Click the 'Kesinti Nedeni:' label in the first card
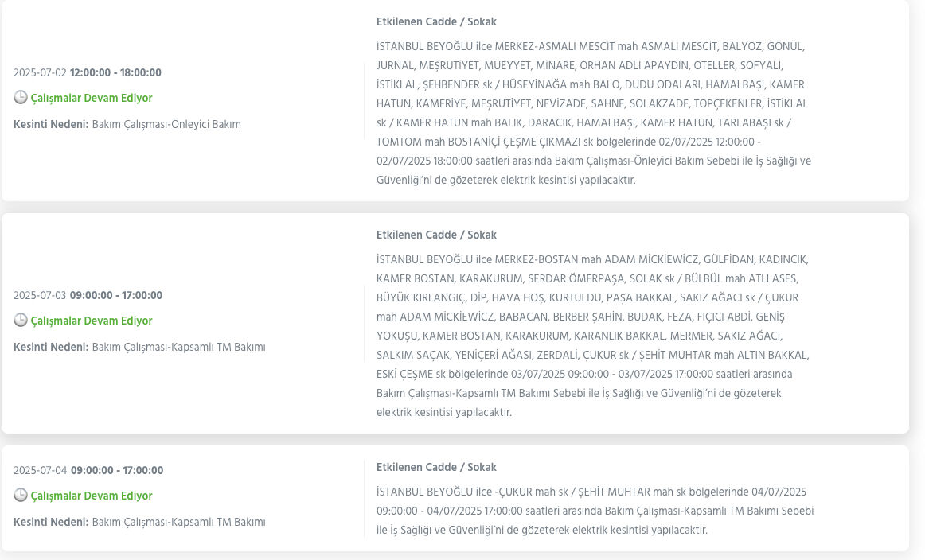Viewport: 925px width, 560px height. [x=51, y=125]
